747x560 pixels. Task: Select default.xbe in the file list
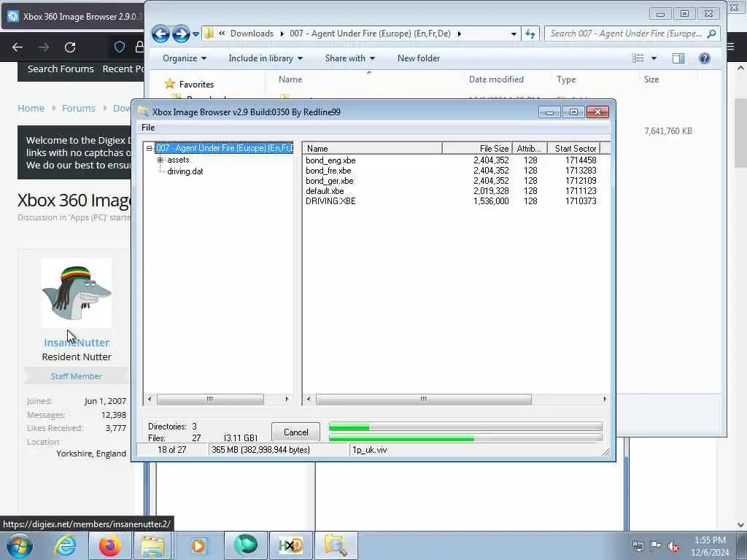325,191
